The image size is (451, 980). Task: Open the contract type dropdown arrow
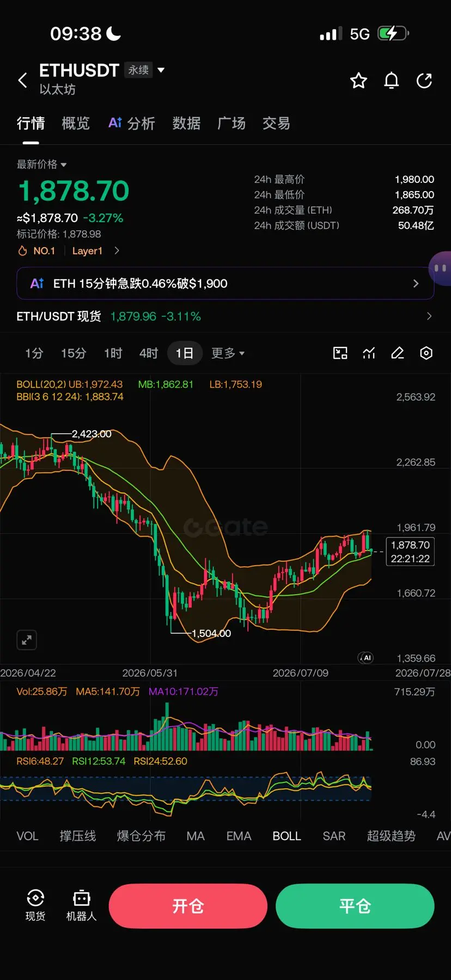point(161,70)
